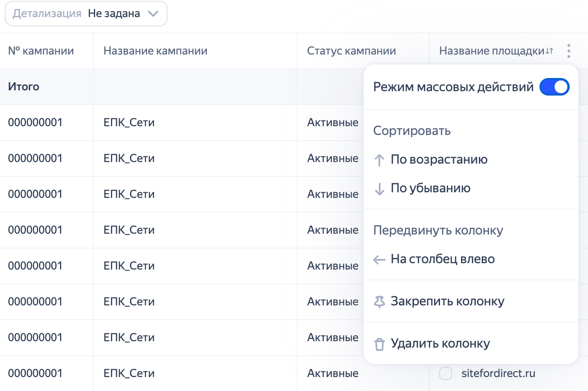
Task: Choose Закрепить колонку menu item
Action: pos(447,301)
